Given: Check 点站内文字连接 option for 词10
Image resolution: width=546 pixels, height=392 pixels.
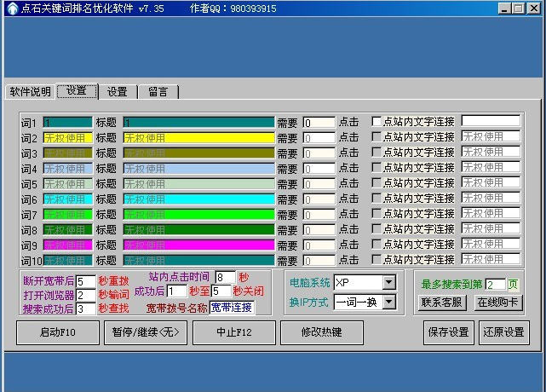Looking at the screenshot, I should pos(376,260).
